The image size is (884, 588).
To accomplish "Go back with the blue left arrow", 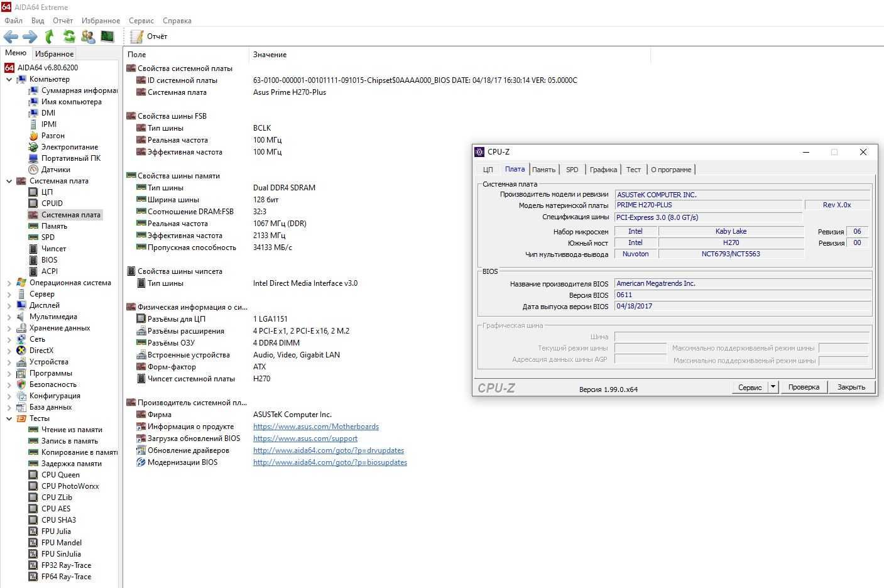I will click(x=11, y=36).
